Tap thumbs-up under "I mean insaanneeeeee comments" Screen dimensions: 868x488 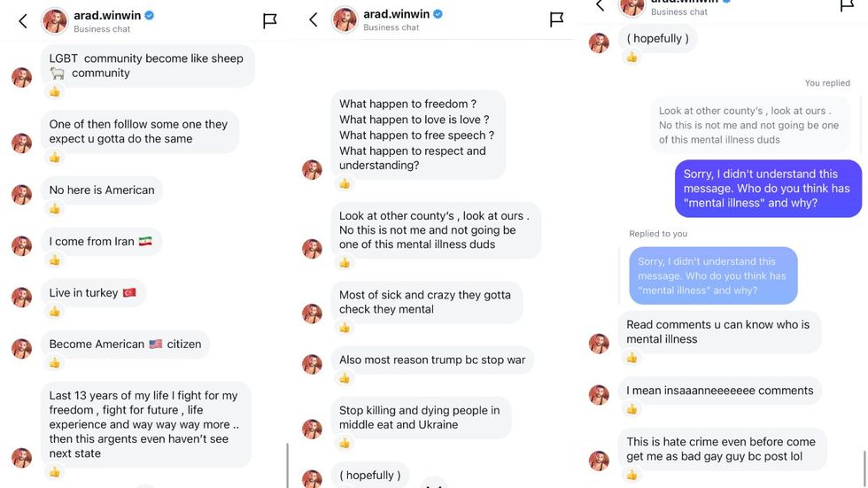[x=632, y=409]
